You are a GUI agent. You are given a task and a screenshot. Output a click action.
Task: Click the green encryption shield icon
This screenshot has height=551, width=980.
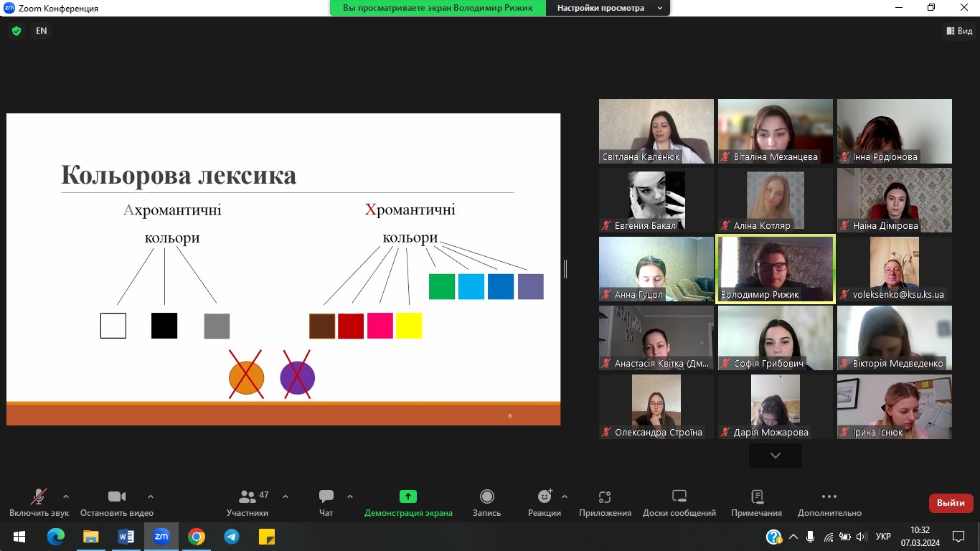(x=17, y=31)
